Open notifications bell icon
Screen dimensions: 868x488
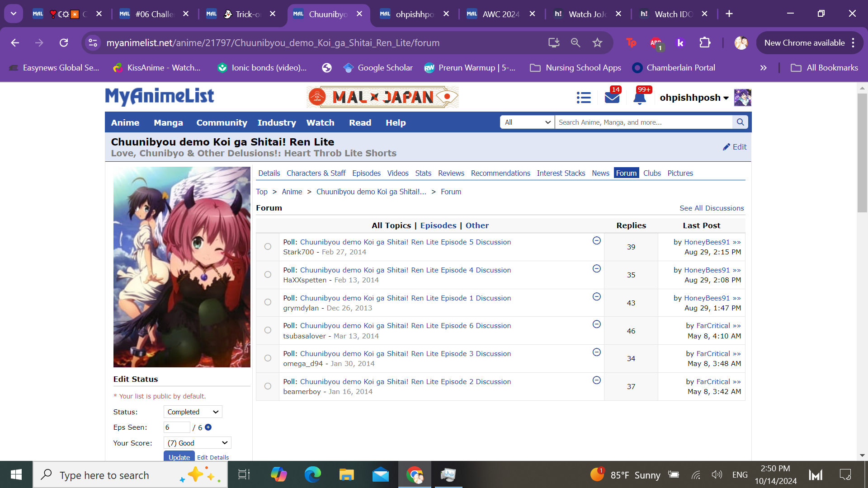click(x=640, y=98)
